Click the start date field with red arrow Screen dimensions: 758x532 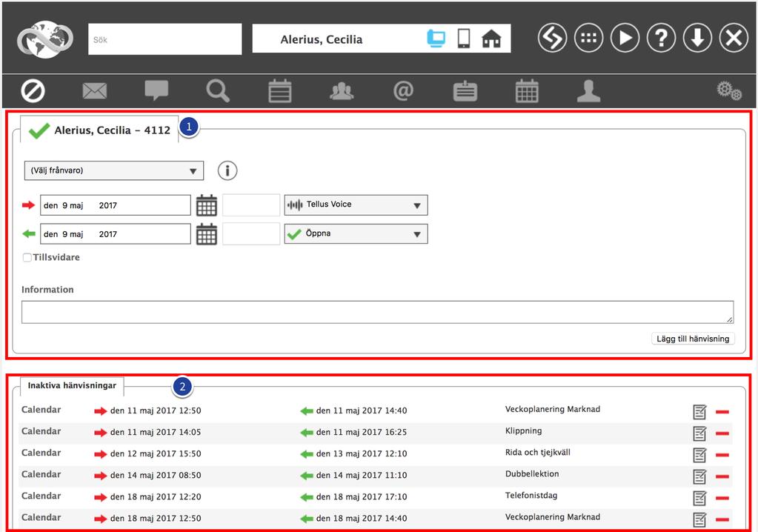(x=116, y=205)
